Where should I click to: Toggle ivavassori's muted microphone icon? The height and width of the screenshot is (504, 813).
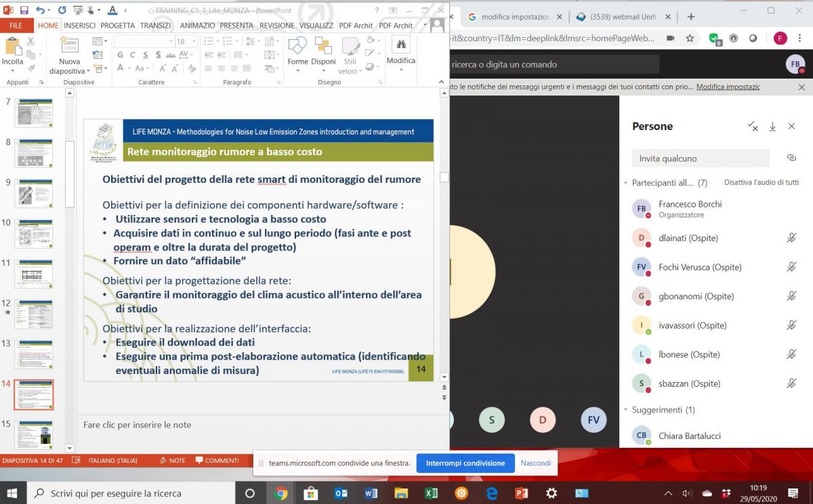pyautogui.click(x=791, y=325)
